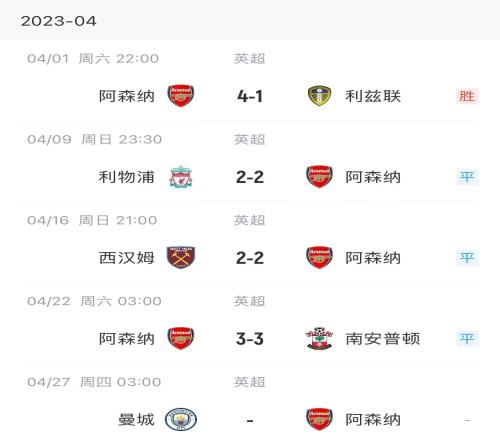Open the 3-3 Southampton match score
This screenshot has width=500, height=440.
tap(250, 339)
